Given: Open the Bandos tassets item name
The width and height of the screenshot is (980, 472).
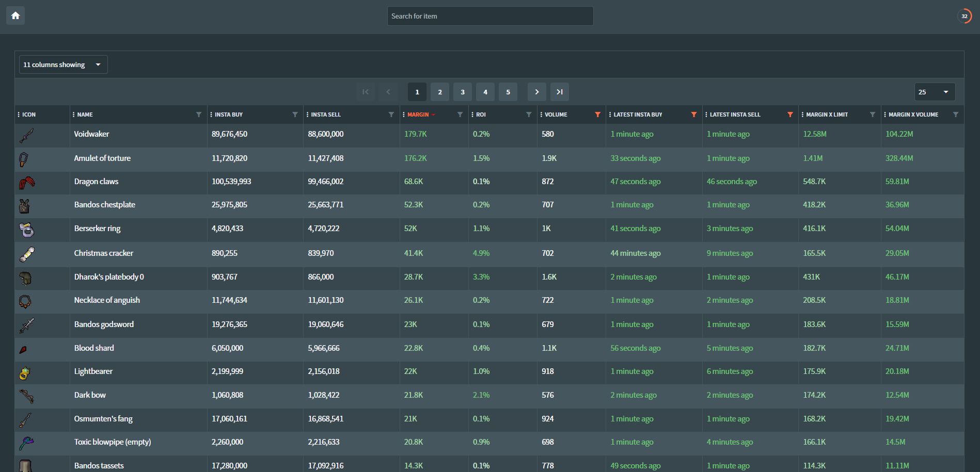Looking at the screenshot, I should pyautogui.click(x=99, y=466).
